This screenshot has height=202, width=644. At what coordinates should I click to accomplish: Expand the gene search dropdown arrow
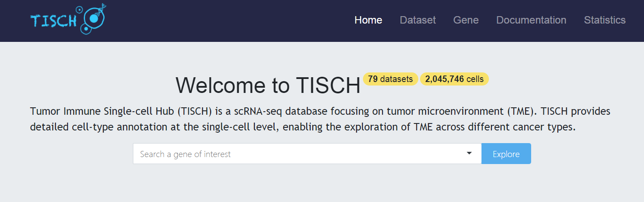(x=469, y=153)
